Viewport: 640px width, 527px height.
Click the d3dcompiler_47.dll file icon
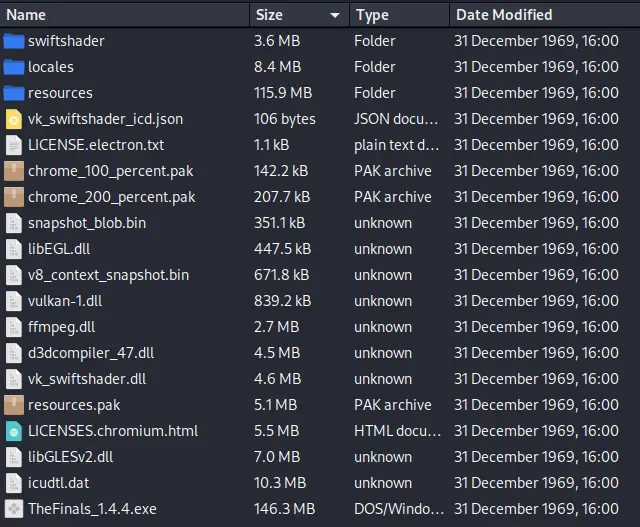(x=13, y=353)
